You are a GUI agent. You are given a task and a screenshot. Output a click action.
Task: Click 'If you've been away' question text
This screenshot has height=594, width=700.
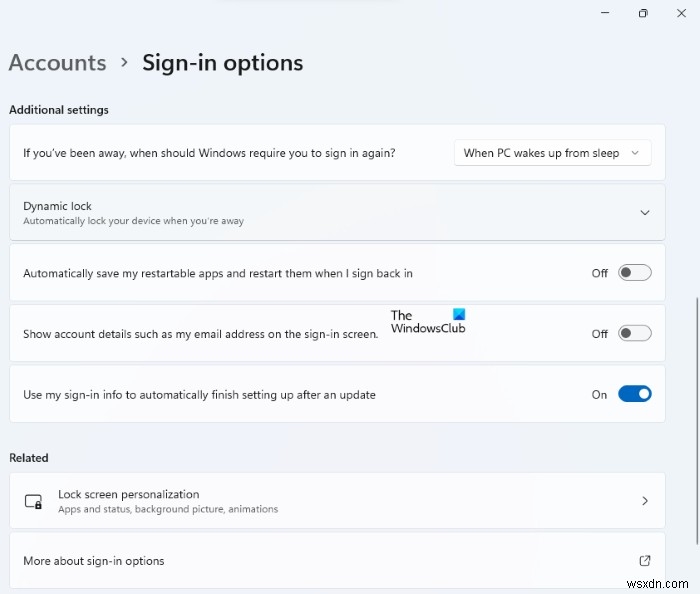coord(209,153)
